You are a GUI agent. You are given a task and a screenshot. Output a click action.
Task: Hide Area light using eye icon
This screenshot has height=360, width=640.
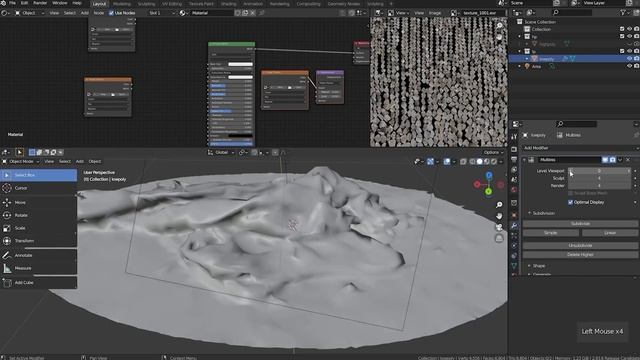[x=629, y=66]
